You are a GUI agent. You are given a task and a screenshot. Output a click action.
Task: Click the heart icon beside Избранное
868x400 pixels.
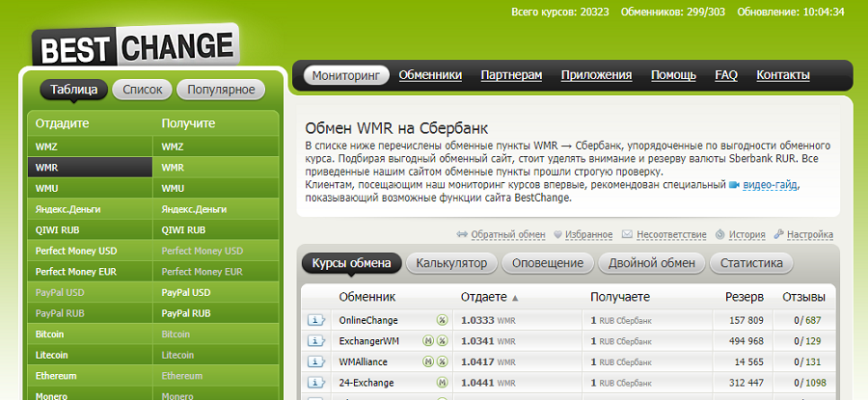point(558,234)
